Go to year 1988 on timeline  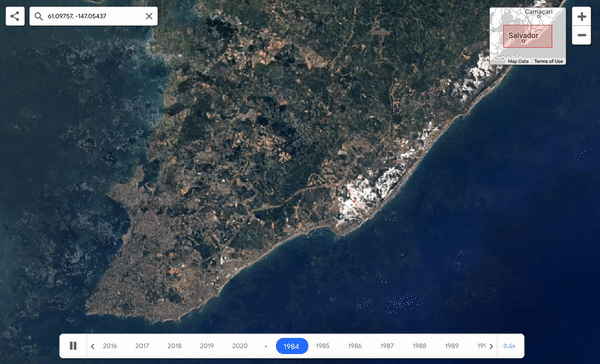(419, 346)
